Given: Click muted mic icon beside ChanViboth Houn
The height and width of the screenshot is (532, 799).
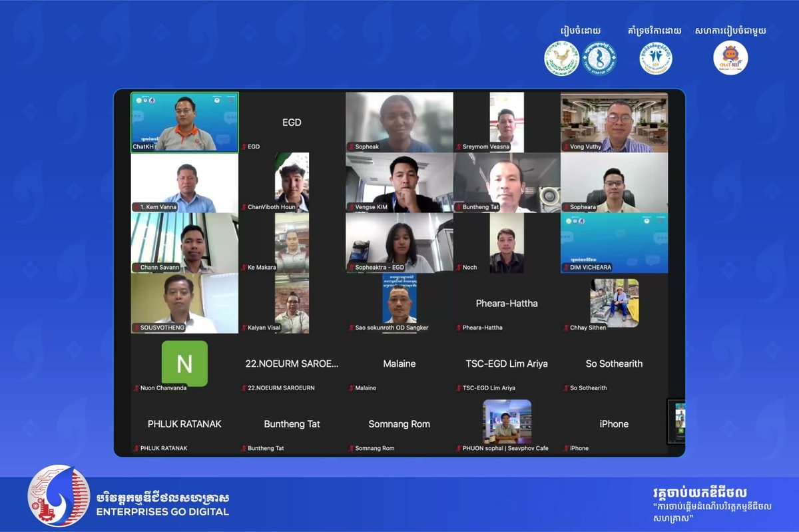Looking at the screenshot, I should (x=244, y=207).
